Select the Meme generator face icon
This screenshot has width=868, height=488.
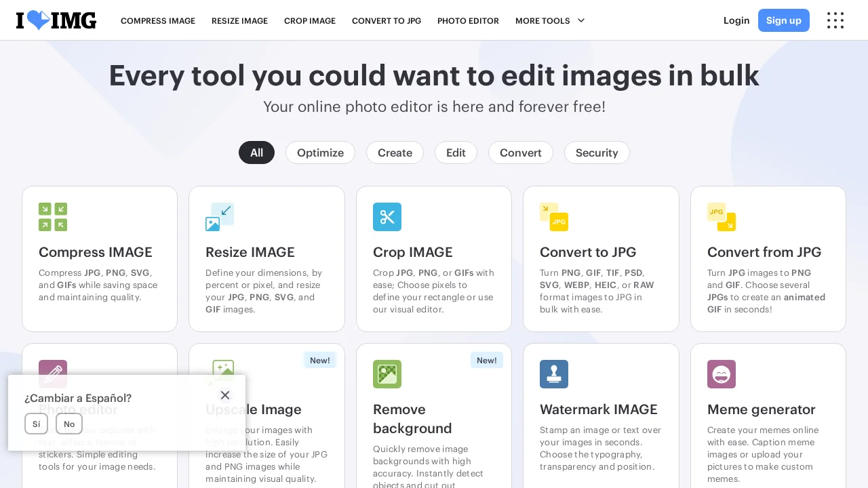pos(722,374)
